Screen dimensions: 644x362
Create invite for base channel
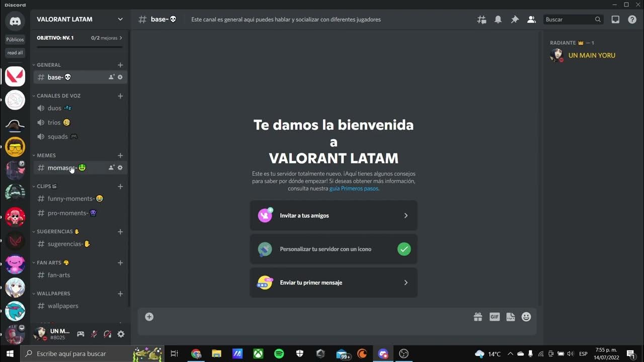pos(111,77)
